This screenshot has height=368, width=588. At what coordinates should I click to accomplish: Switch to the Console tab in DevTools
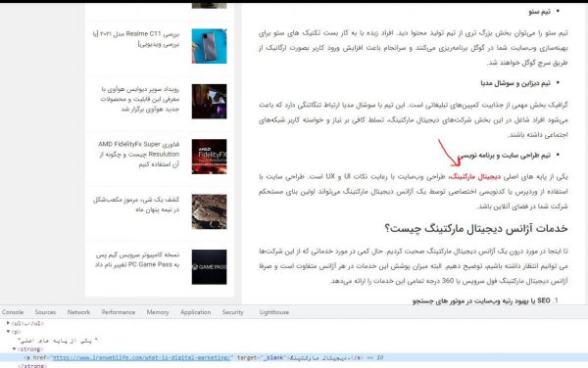coord(13,312)
